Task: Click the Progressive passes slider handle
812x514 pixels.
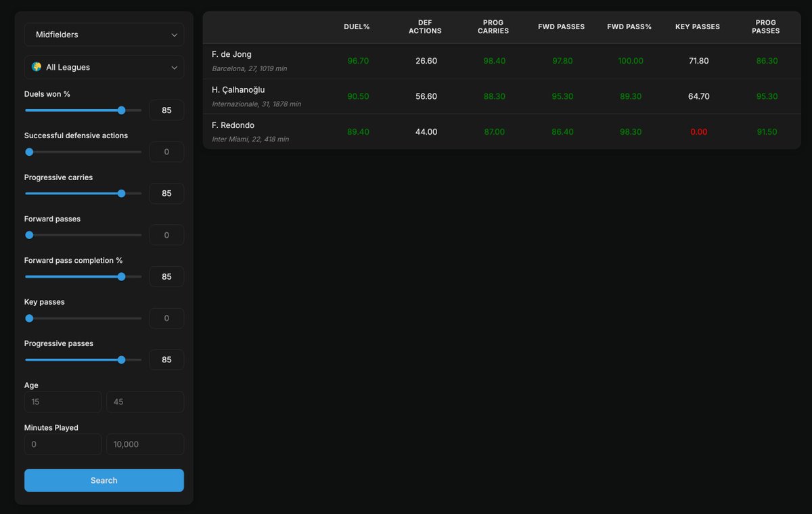Action: pyautogui.click(x=121, y=360)
